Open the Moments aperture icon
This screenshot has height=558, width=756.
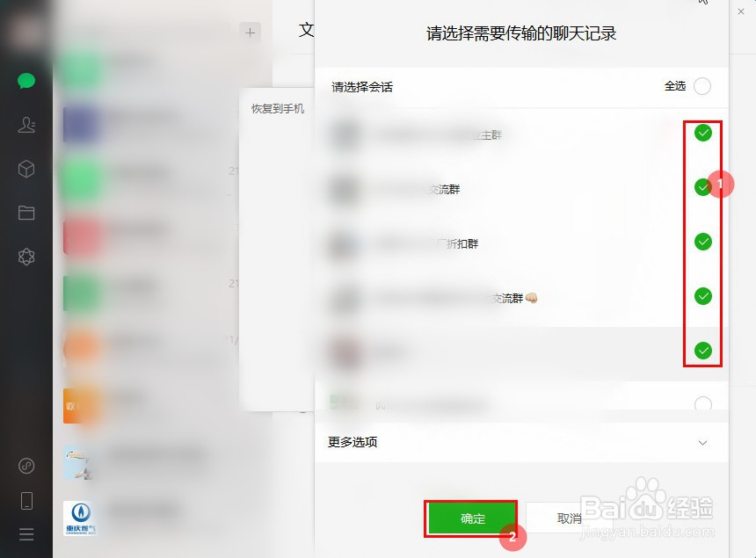26,257
